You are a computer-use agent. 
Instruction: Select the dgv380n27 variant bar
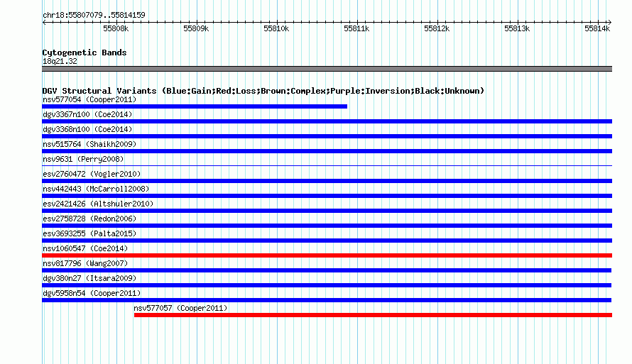[x=327, y=285]
